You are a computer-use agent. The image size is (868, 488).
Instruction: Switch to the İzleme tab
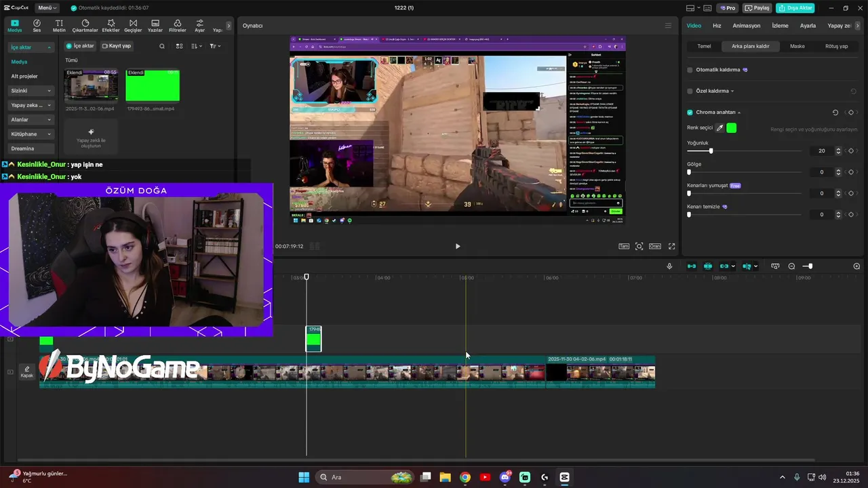[781, 26]
